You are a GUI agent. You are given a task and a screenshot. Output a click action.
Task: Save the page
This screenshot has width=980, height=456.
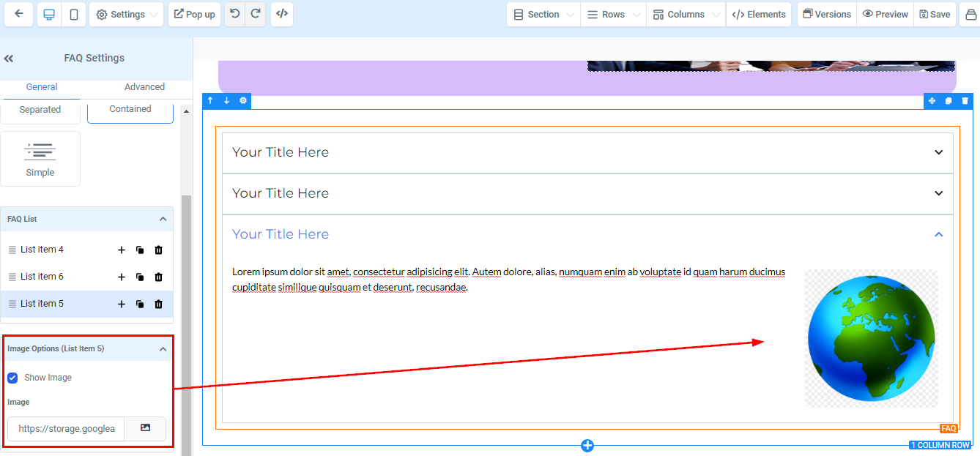935,15
